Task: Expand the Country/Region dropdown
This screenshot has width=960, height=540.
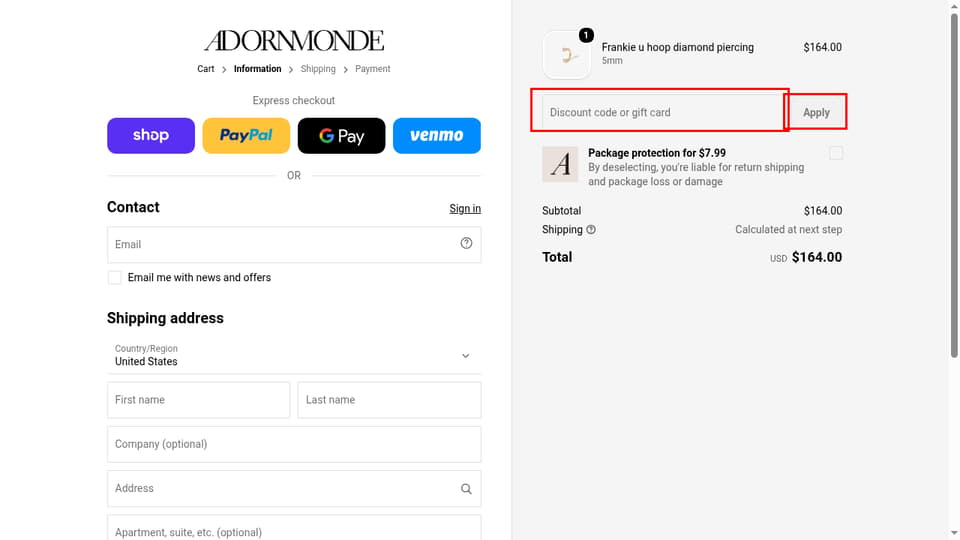Action: (294, 355)
